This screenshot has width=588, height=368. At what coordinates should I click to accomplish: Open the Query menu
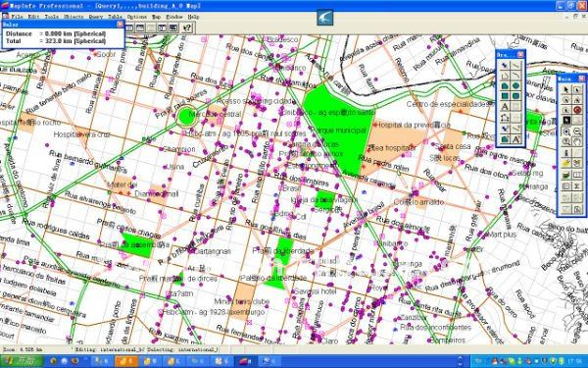pyautogui.click(x=96, y=17)
